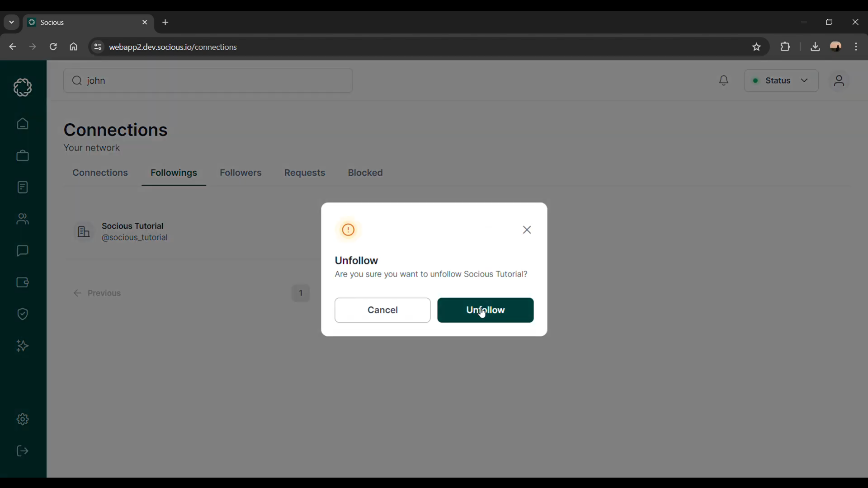Click the search field containing john
Screen dimensions: 868x488
click(x=208, y=81)
